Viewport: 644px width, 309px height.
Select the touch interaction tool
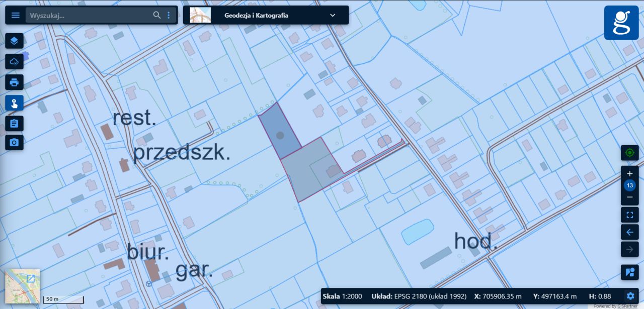pyautogui.click(x=14, y=102)
